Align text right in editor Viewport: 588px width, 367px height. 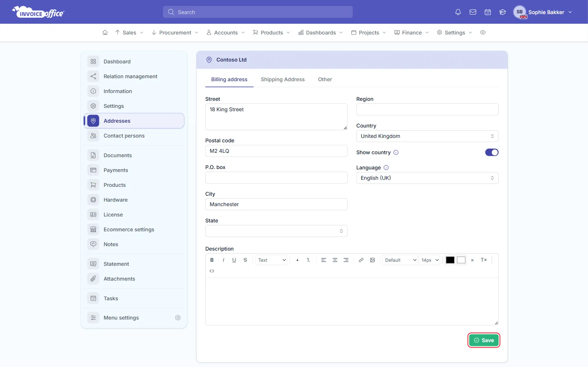click(346, 260)
